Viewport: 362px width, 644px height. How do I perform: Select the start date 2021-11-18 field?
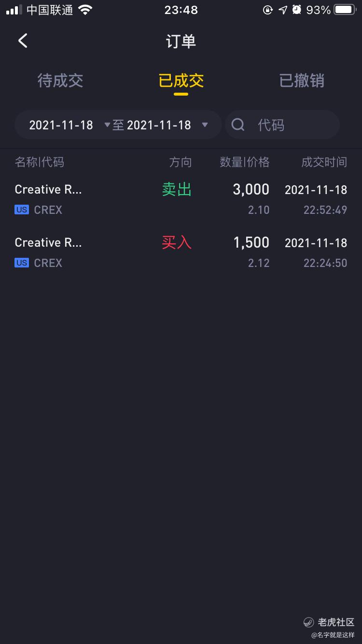point(61,125)
